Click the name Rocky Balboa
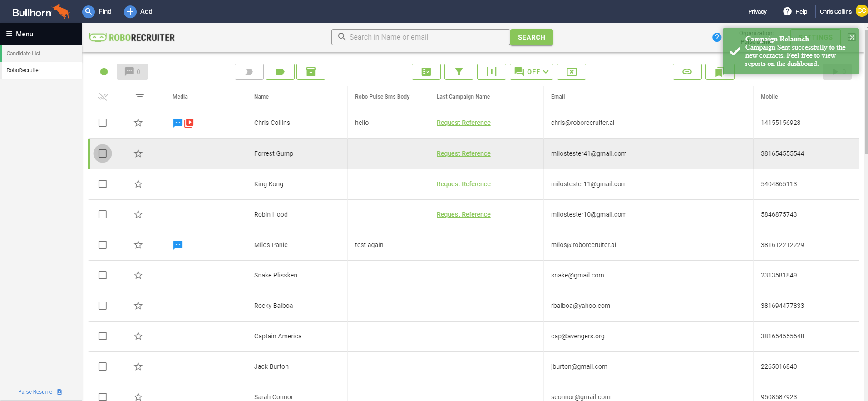Viewport: 868px width, 401px height. [x=273, y=306]
